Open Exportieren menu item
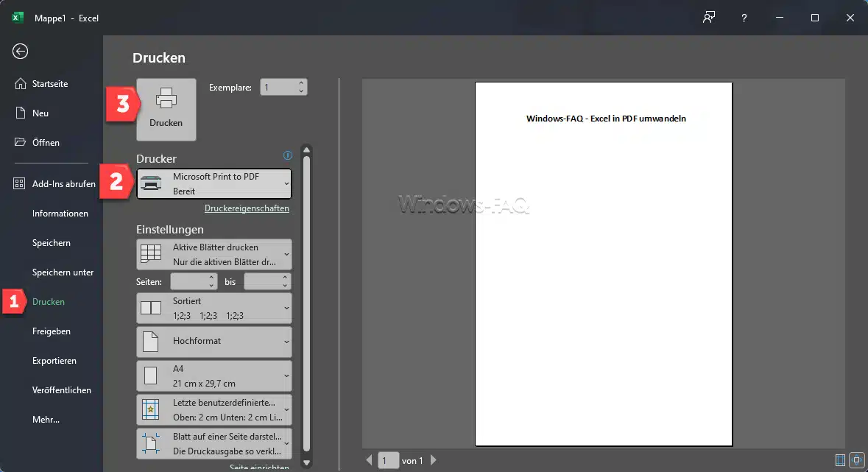The image size is (868, 472). click(54, 361)
